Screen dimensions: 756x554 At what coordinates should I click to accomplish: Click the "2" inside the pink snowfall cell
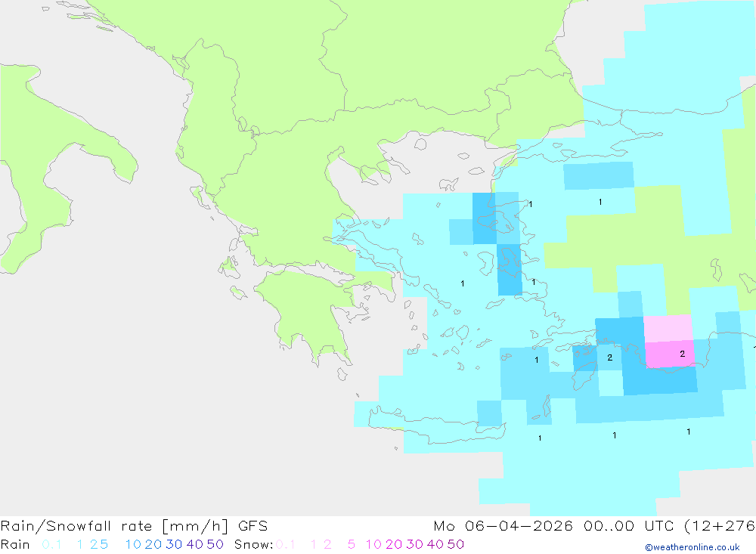[682, 354]
